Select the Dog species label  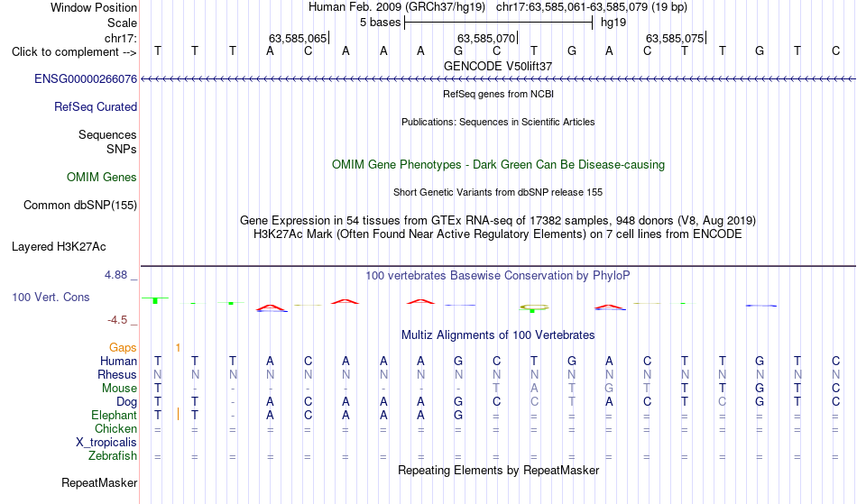[x=126, y=402]
